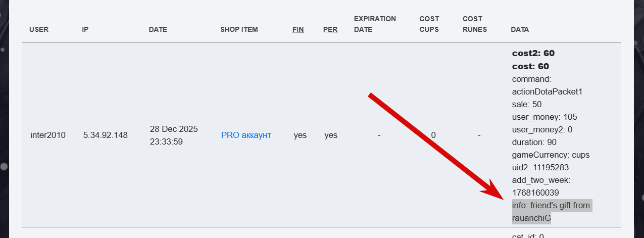Click the DATE column header
The width and height of the screenshot is (644, 238).
click(158, 29)
